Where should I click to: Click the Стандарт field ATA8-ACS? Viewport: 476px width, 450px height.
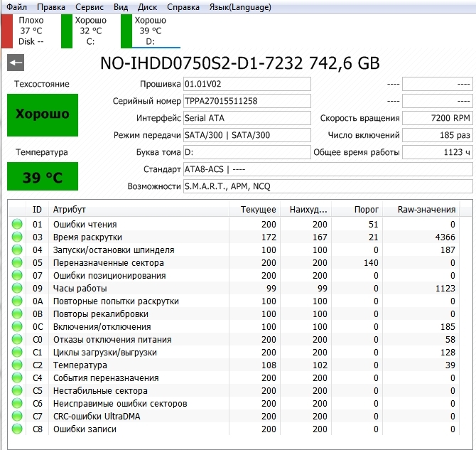point(328,169)
